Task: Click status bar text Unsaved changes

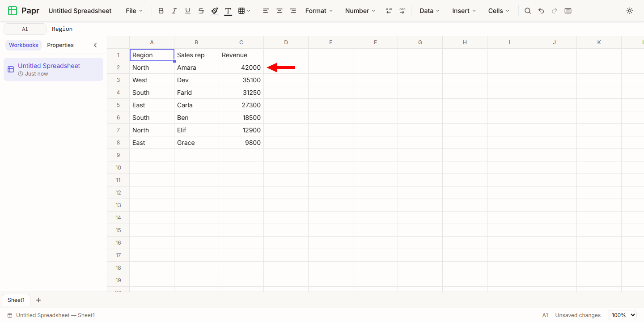Action: pos(578,315)
